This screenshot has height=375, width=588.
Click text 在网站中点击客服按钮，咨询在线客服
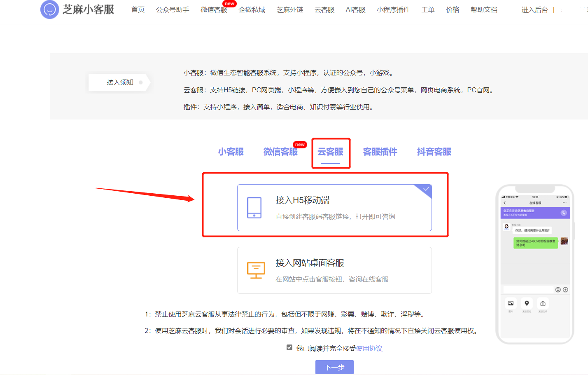point(332,279)
